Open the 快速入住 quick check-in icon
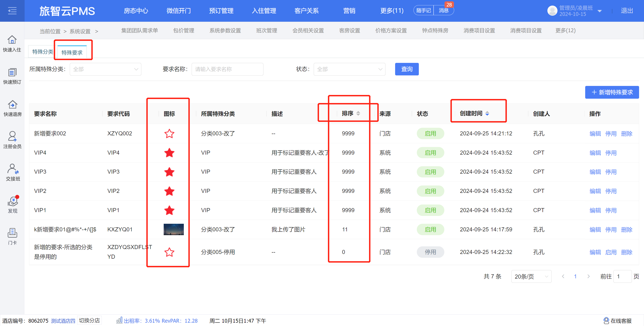Screen dimensions: 644x326 coord(12,40)
